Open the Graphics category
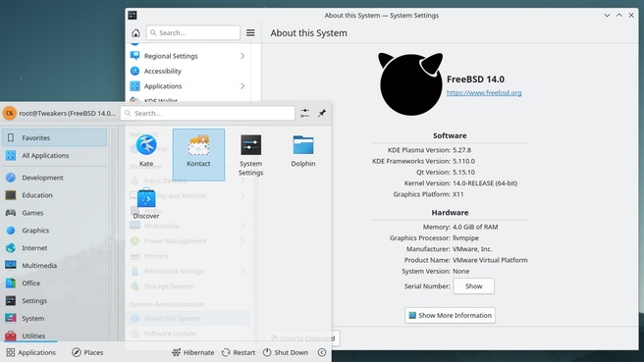 [55, 231]
